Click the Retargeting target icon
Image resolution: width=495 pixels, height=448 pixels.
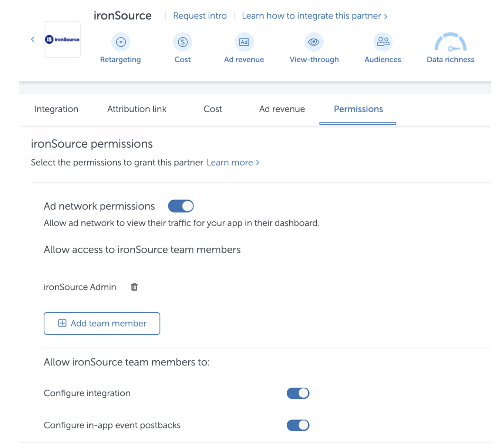coord(121,42)
